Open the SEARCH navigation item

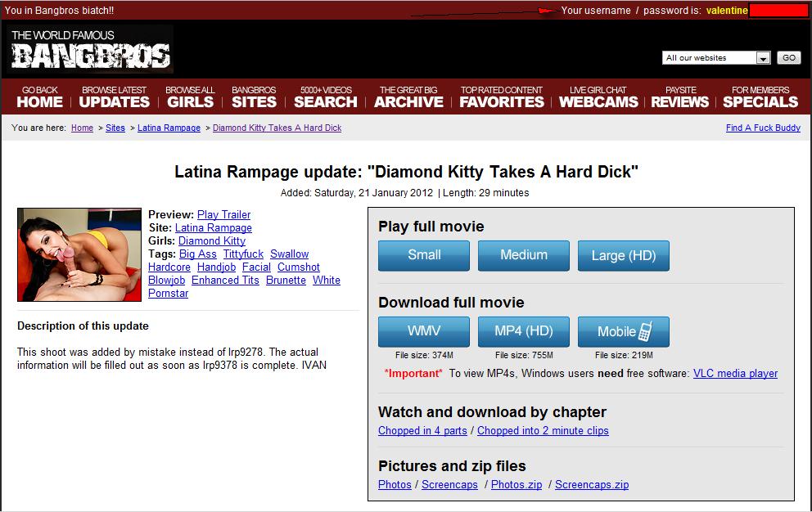click(x=326, y=97)
